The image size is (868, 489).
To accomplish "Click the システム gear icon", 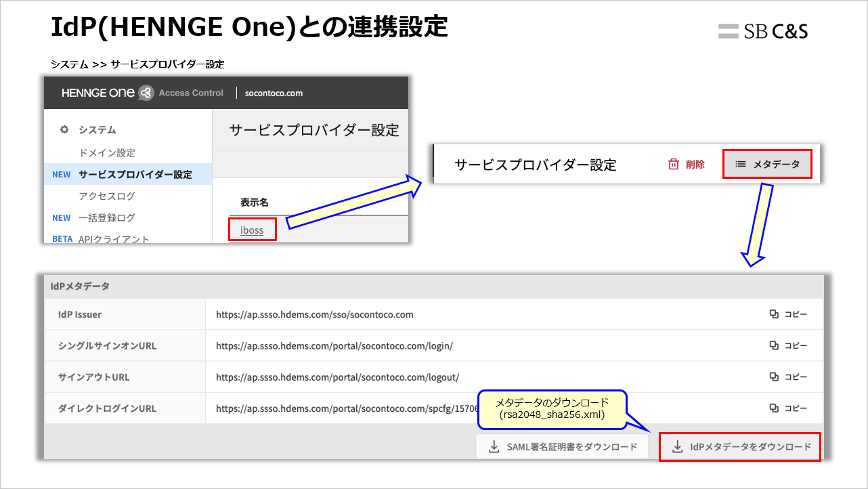I will pos(64,129).
